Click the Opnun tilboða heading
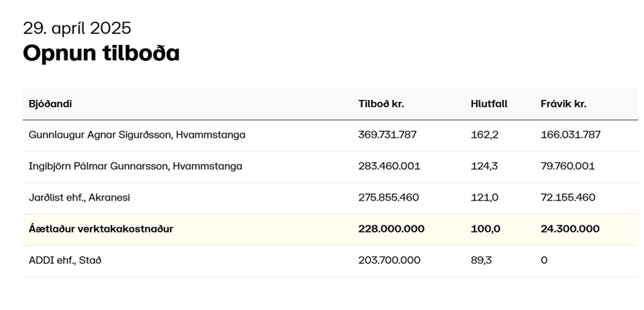This screenshot has width=644, height=310. [101, 54]
